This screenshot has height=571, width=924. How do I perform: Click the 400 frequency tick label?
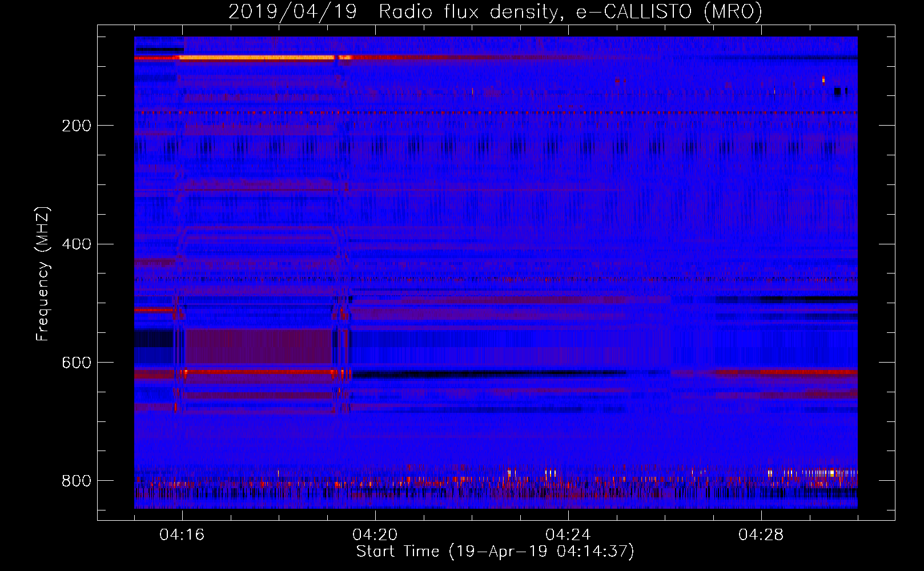pyautogui.click(x=77, y=244)
